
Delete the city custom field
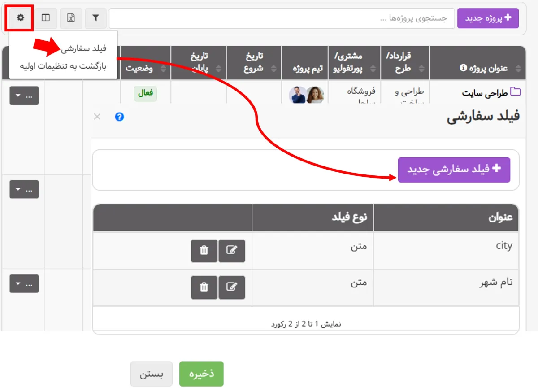[x=204, y=251]
